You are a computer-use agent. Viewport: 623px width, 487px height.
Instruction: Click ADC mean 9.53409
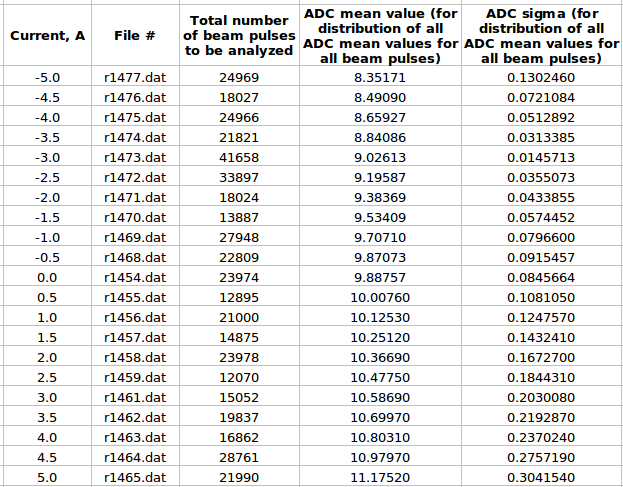click(380, 218)
